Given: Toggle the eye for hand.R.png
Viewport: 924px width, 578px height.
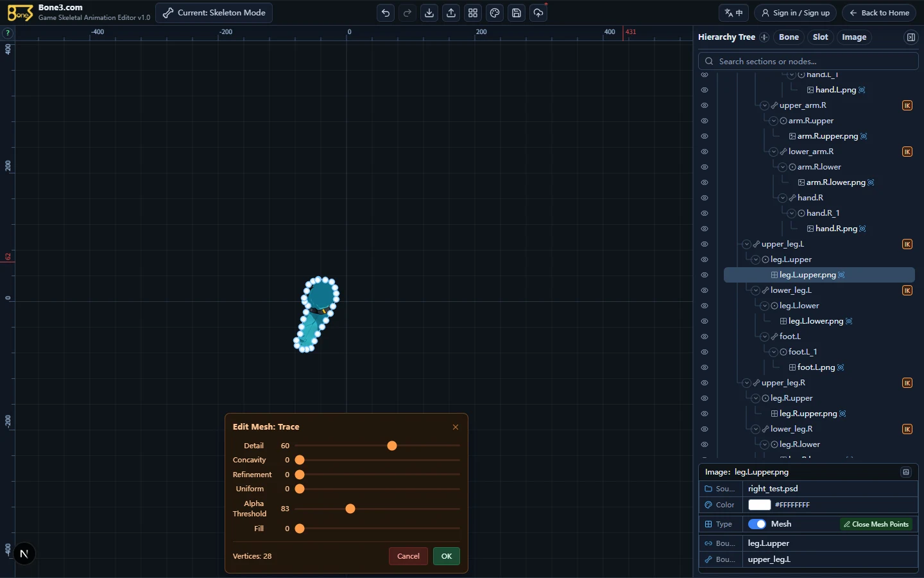Looking at the screenshot, I should [x=705, y=229].
